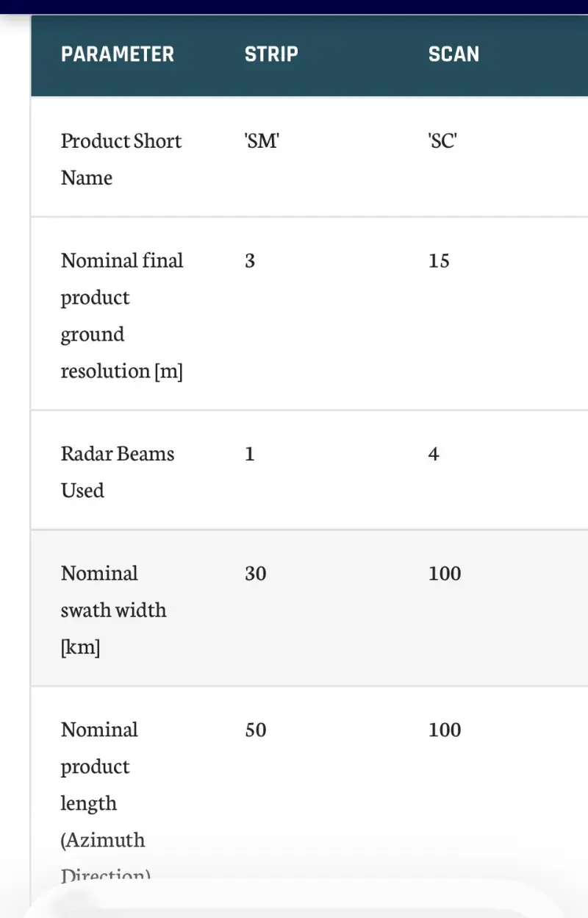The width and height of the screenshot is (588, 918).
Task: Select ground resolution value 15 for Scan
Action: 439,261
